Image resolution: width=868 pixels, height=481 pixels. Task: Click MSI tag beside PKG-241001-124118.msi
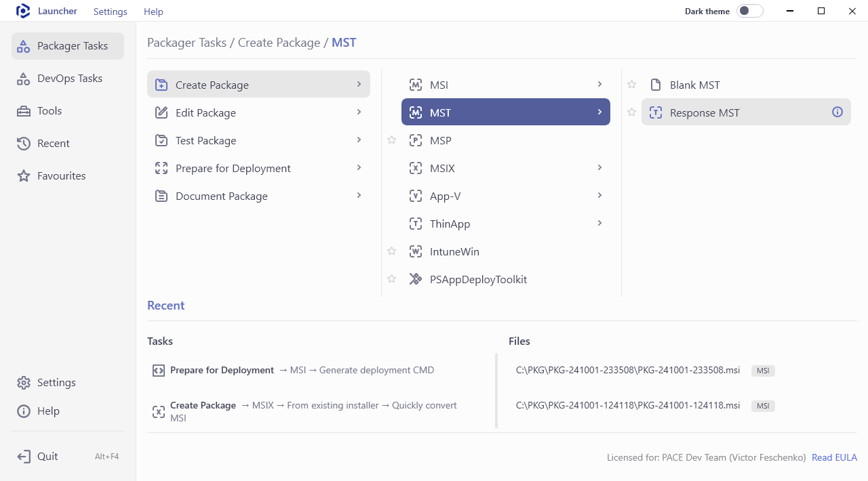[763, 406]
